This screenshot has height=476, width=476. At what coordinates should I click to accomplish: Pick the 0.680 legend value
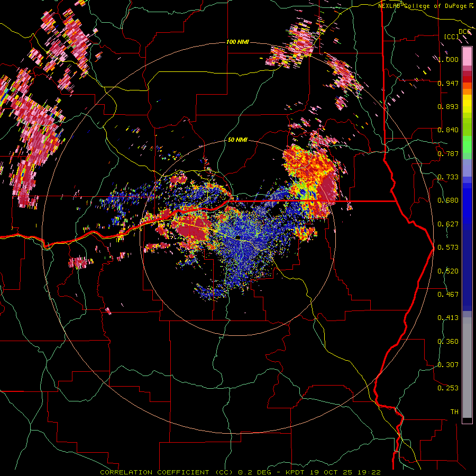(x=448, y=200)
